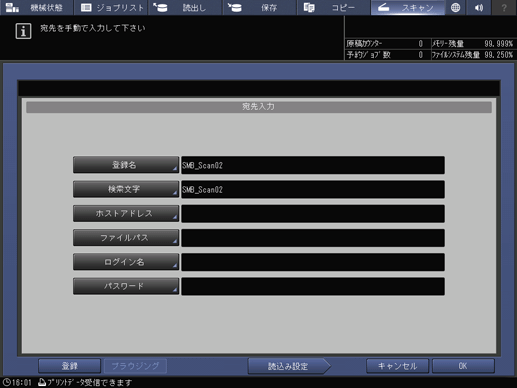Select the スキャン tab
Screen dimensions: 517x388
coord(408,7)
